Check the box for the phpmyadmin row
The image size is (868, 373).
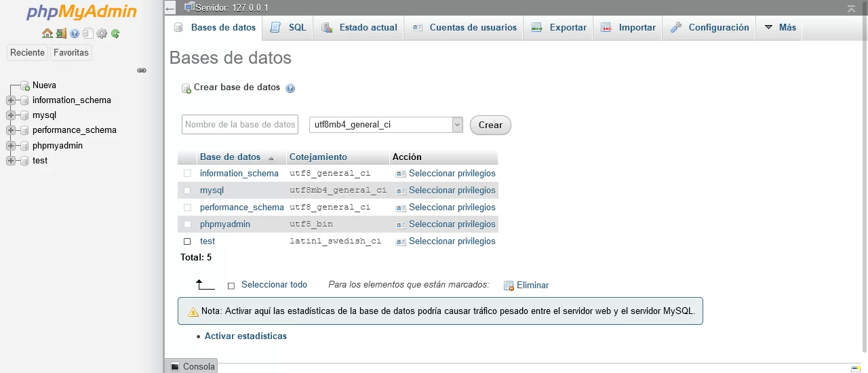click(187, 224)
